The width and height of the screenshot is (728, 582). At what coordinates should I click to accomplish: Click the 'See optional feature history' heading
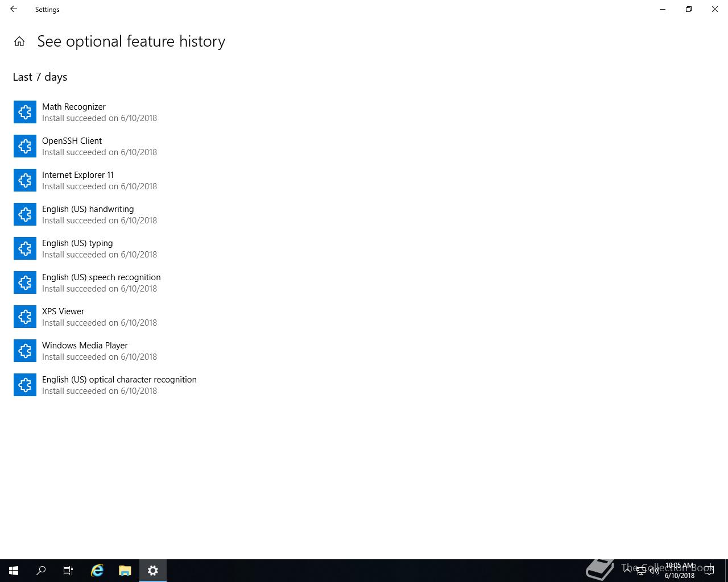point(131,41)
